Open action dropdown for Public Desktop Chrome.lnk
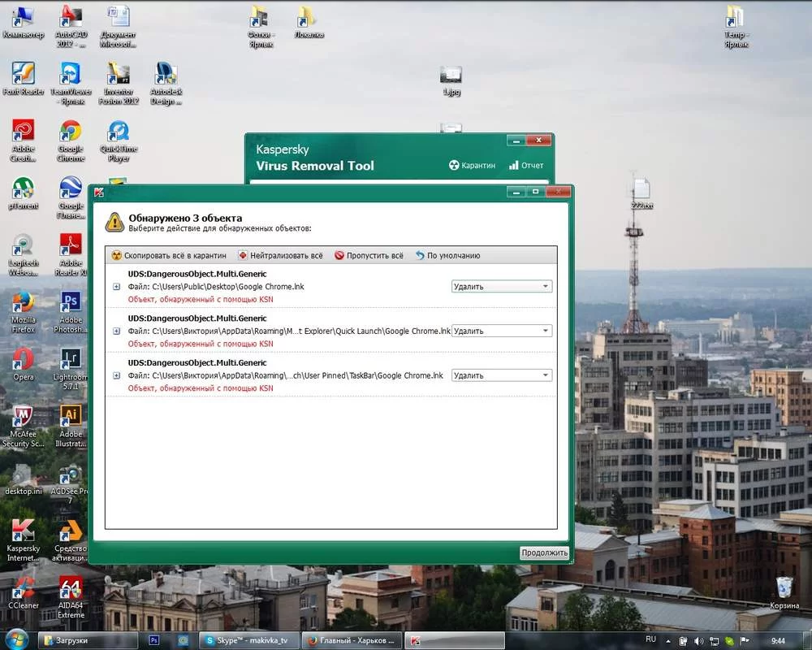812x650 pixels. 501,287
